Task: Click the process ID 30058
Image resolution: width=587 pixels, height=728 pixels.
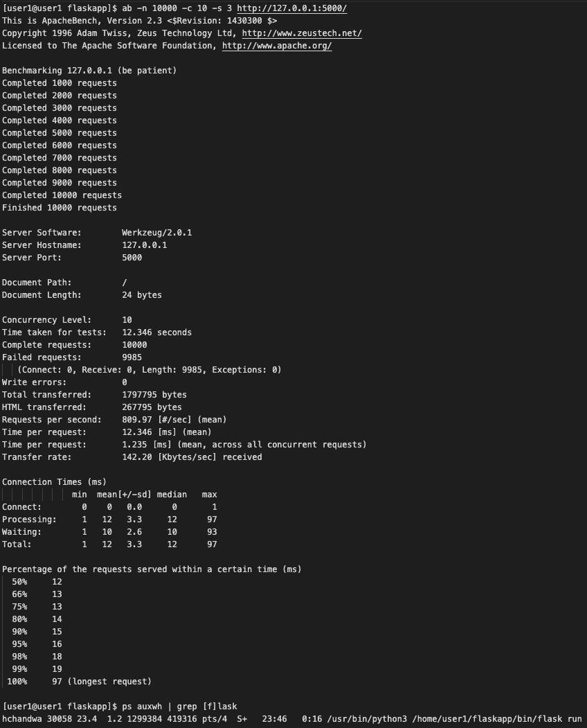Action: (60, 719)
